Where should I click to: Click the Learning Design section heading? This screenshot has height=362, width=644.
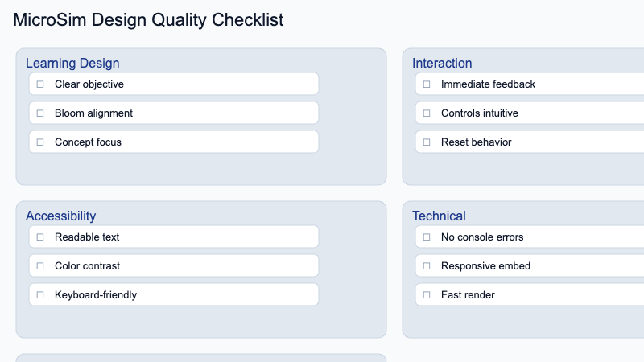pyautogui.click(x=72, y=64)
